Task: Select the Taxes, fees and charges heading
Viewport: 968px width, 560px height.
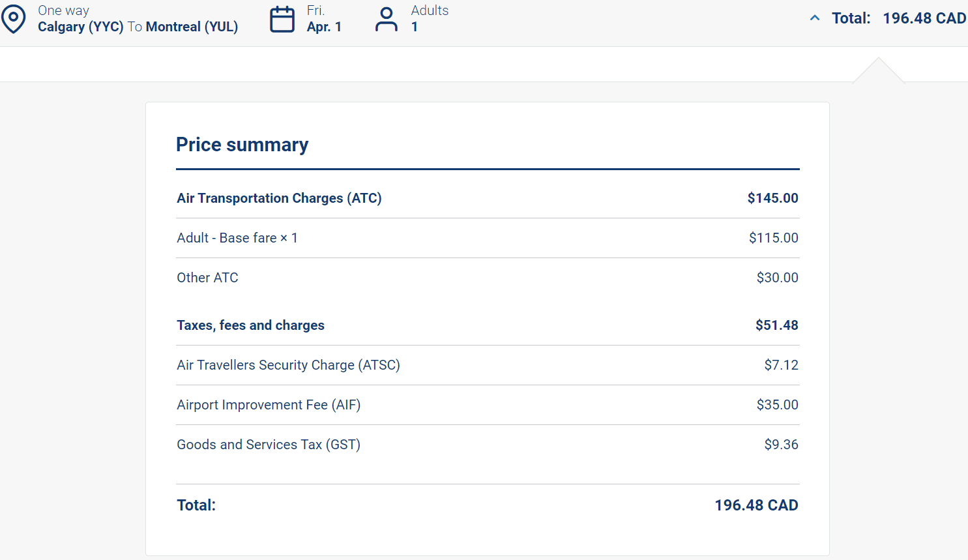Action: click(250, 325)
